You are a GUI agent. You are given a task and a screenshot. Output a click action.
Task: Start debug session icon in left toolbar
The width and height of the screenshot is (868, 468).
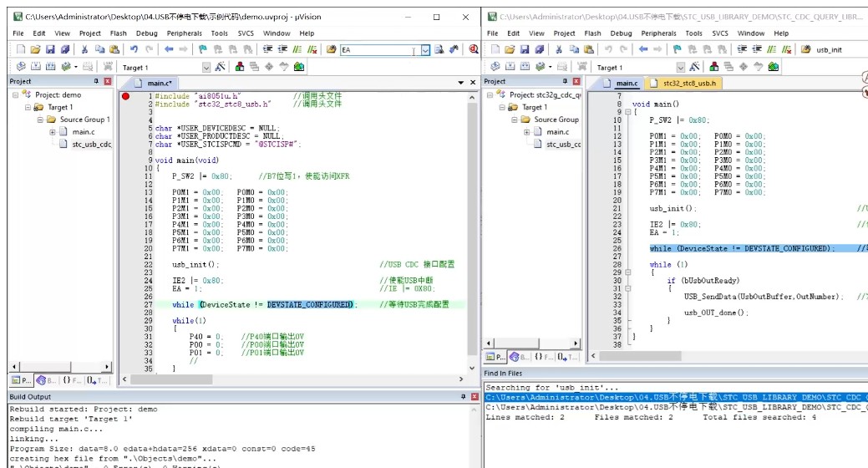pos(474,49)
